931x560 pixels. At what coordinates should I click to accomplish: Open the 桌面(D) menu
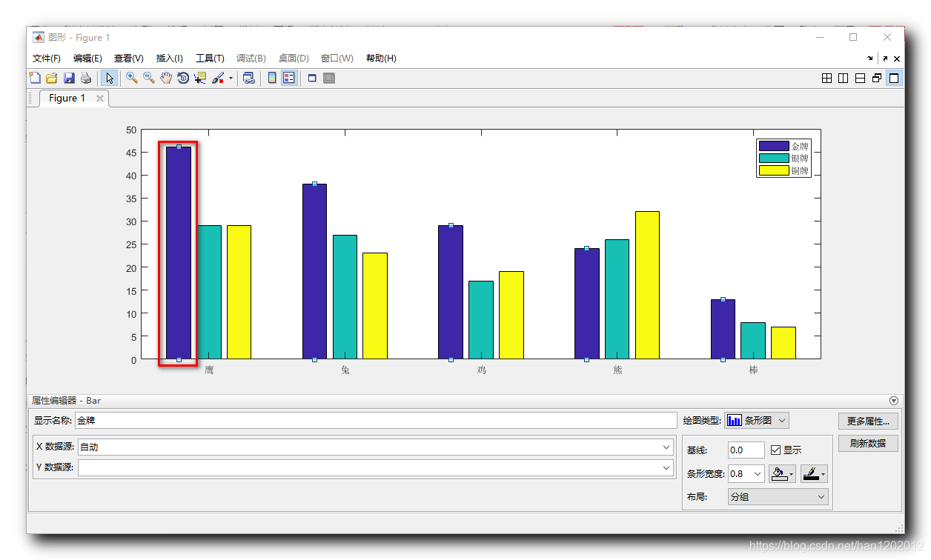294,59
